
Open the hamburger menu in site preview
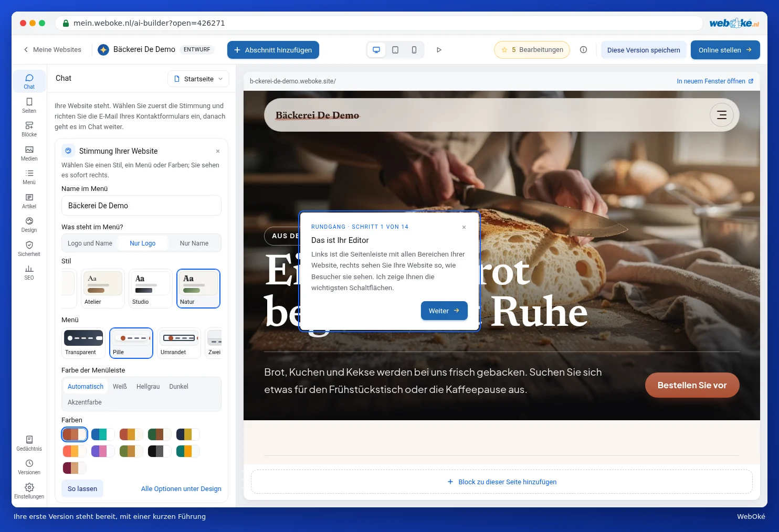[x=722, y=115]
